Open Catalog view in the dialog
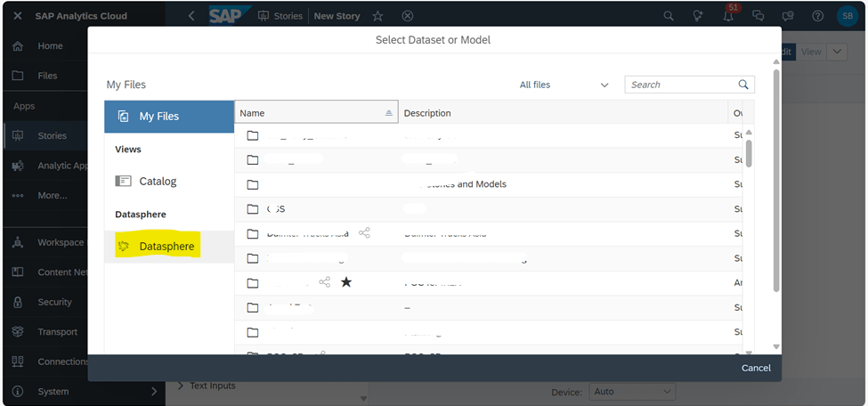This screenshot has height=406, width=868. pos(169,181)
